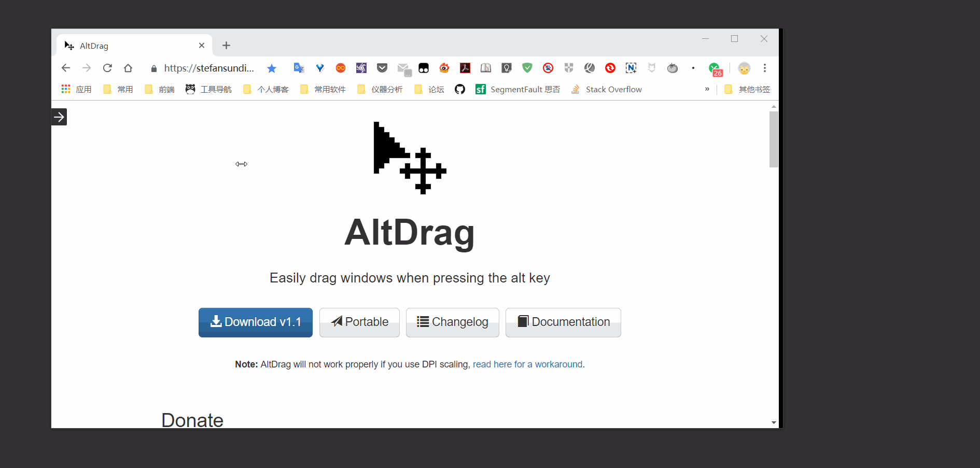The image size is (980, 468).
Task: Reload the AltDrag page
Action: point(107,68)
